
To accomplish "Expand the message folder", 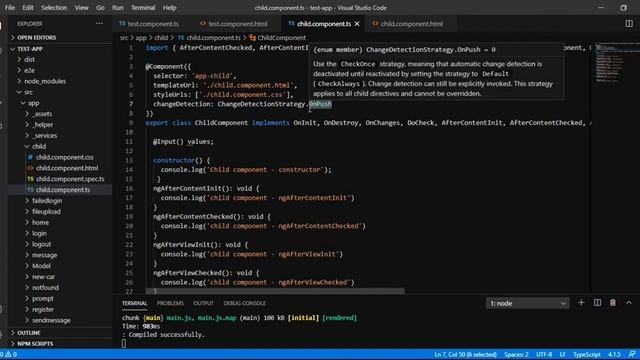I will (x=60, y=255).
